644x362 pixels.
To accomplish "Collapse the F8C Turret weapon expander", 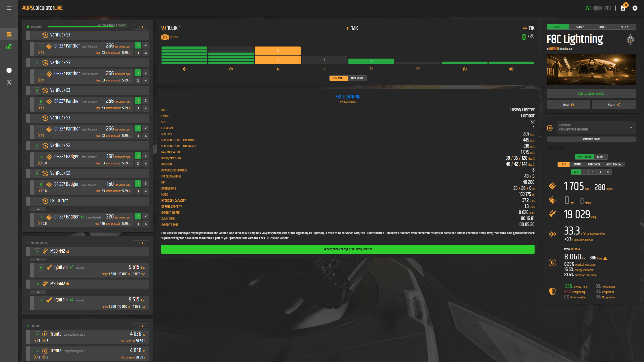I will click(x=38, y=209).
